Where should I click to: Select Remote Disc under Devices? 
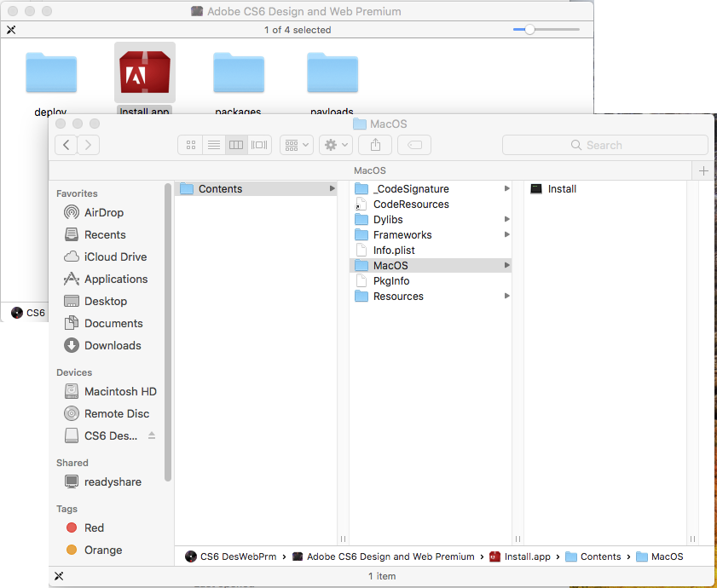117,414
